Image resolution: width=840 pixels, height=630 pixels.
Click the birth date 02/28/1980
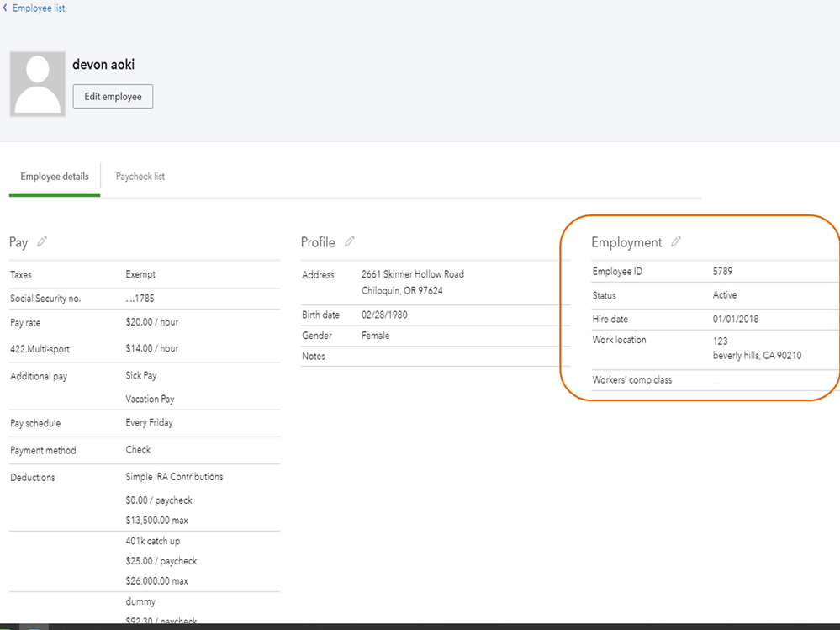coord(386,315)
